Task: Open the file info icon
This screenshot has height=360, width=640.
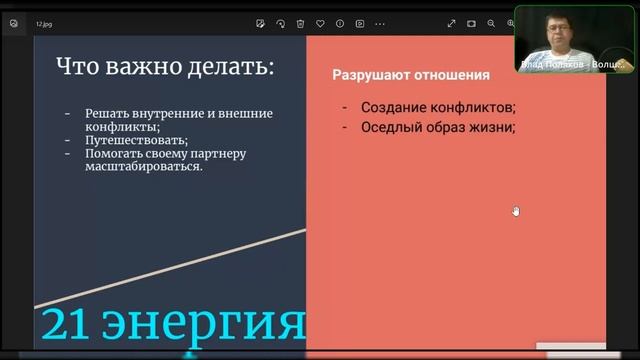Action: 340,24
